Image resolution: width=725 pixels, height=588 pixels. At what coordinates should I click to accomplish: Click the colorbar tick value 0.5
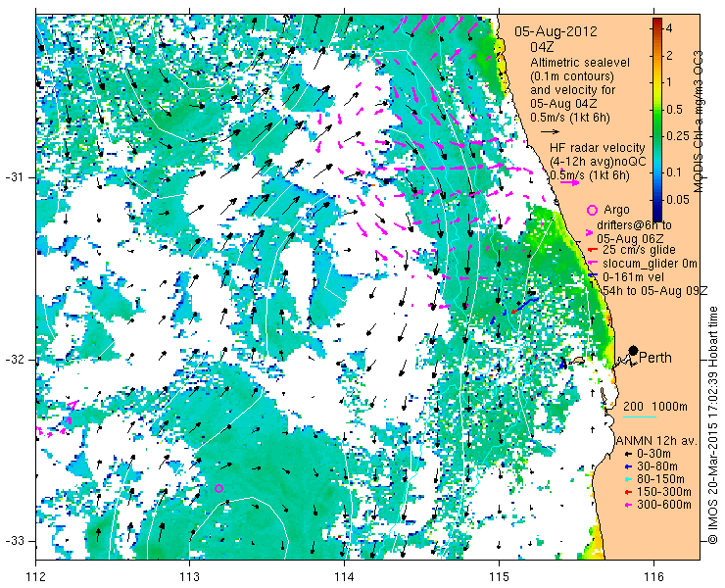[674, 109]
